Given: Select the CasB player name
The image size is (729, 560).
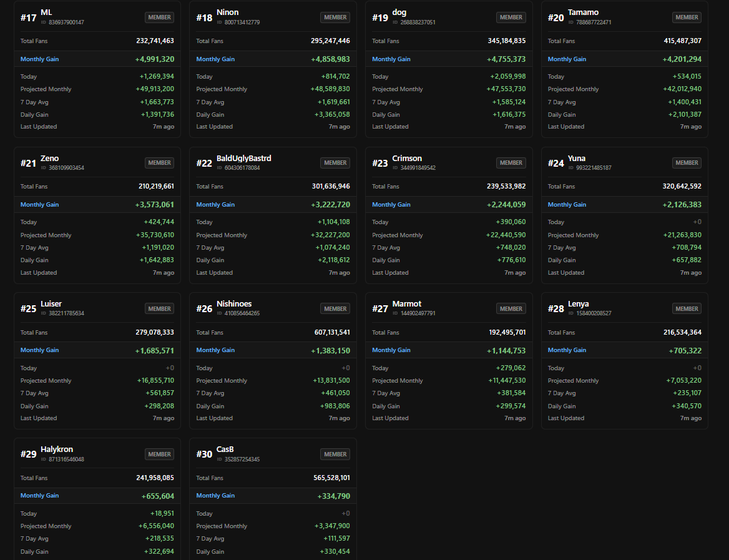Looking at the screenshot, I should point(225,449).
